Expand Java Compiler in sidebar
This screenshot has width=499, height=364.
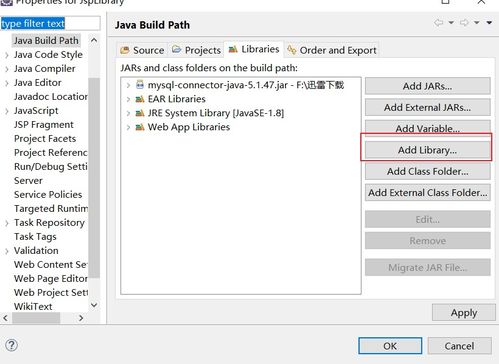pos(7,69)
